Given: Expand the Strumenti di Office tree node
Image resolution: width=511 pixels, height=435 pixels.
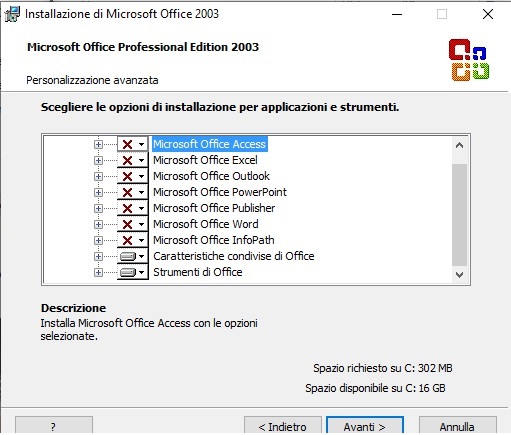Looking at the screenshot, I should 98,273.
